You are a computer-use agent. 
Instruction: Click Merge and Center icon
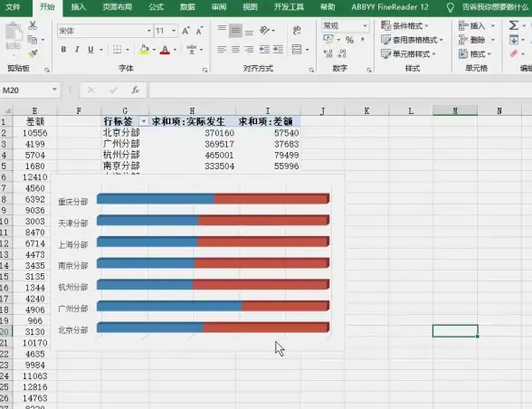pos(297,50)
